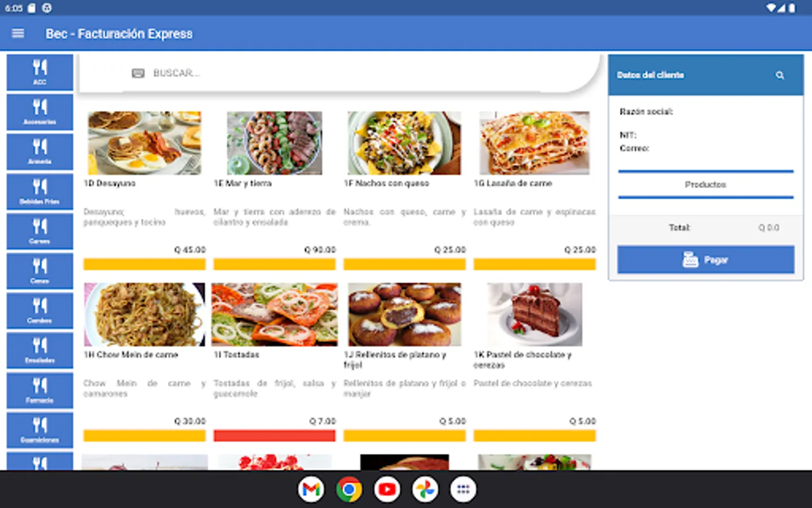Screen dimensions: 812x508
Task: Click the '1F Nachos con queso' product name
Action: point(386,183)
